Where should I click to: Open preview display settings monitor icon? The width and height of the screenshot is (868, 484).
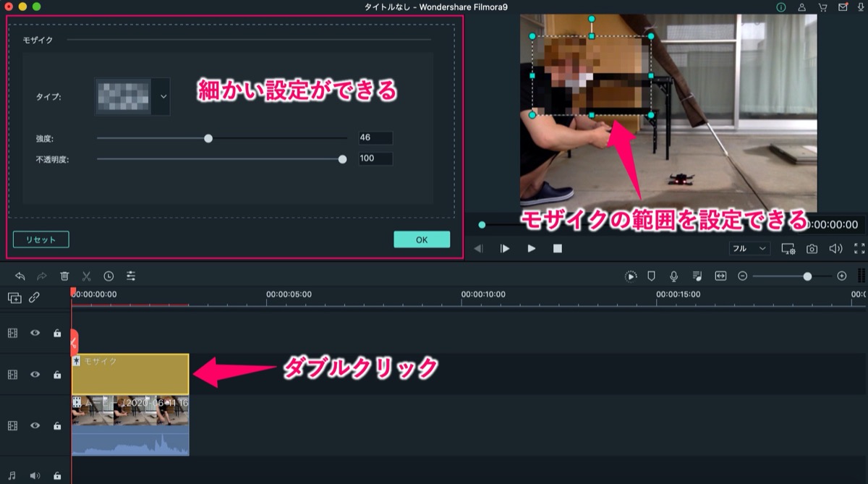coord(788,248)
